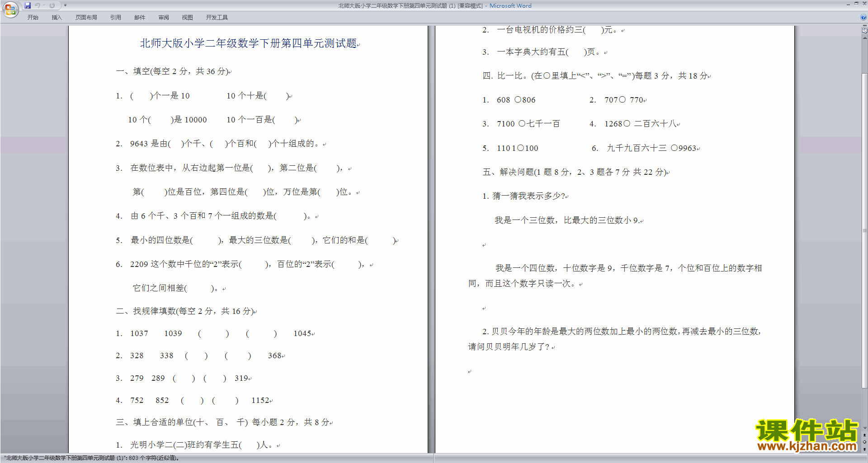Open the round Office Button menu
Image resolution: width=868 pixels, height=463 pixels.
tap(10, 9)
